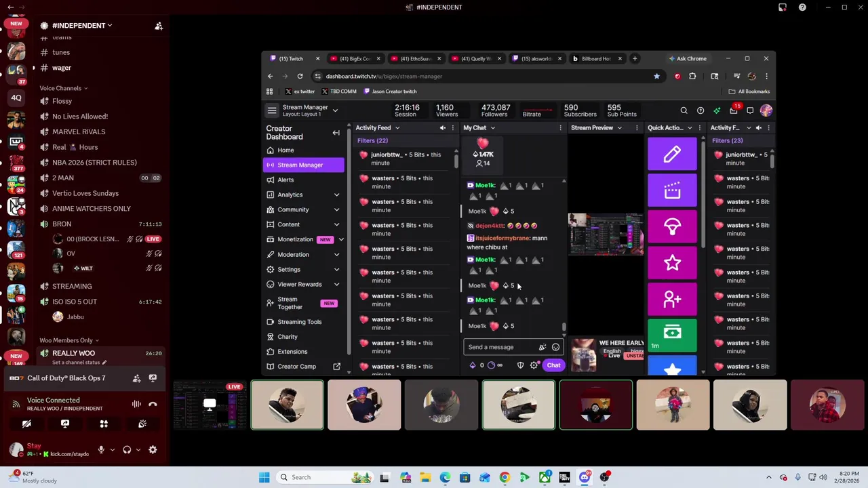Screen dimensions: 868x488
Task: Open chat settings gear below message box
Action: (x=534, y=365)
